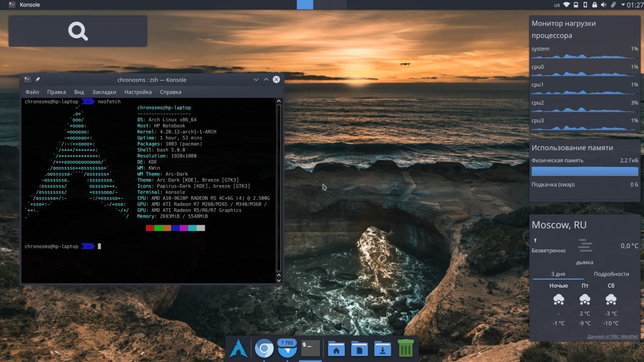Open the Documents folder in the dock
644x362 pixels.
coord(359,348)
